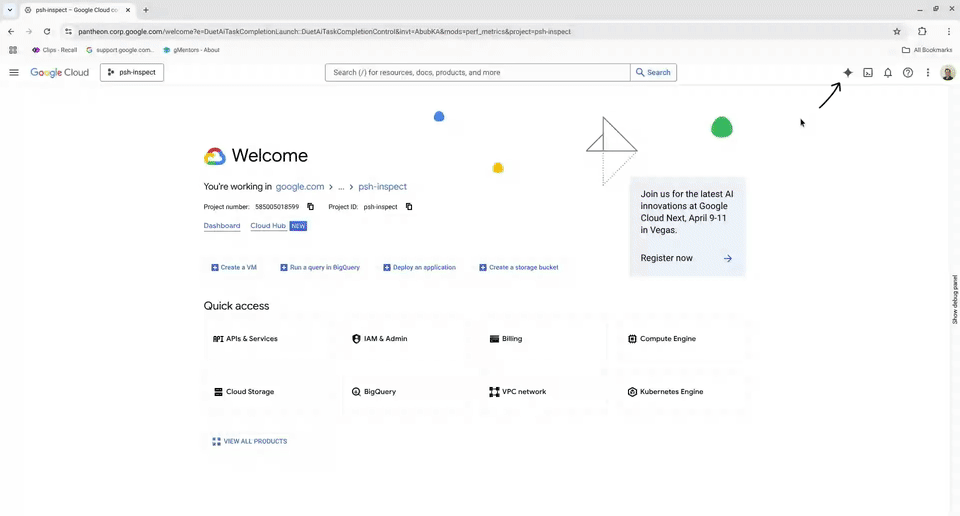Viewport: 960px width, 516px height.
Task: Copy the project ID
Action: [409, 207]
